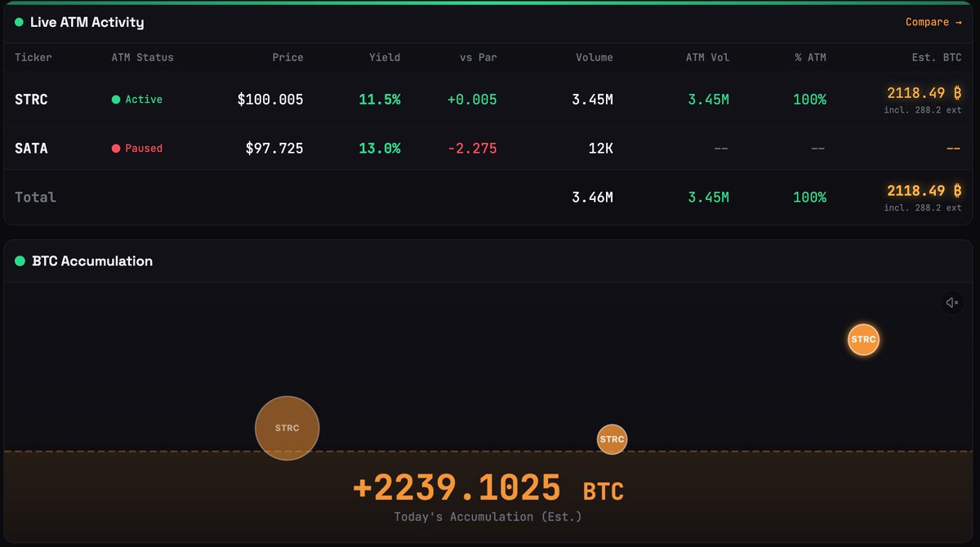Screen dimensions: 980x547
Task: Click the +2239.1025 BTC accumulation figure
Action: 488,488
